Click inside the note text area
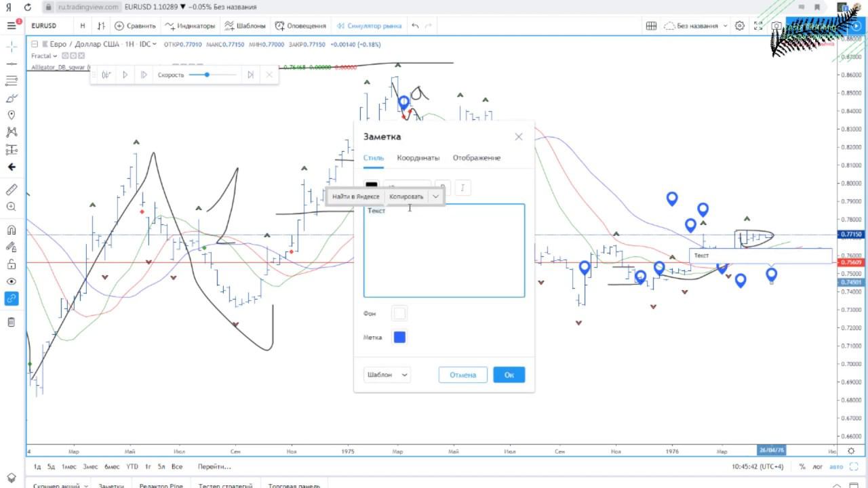This screenshot has width=868, height=488. coord(444,251)
